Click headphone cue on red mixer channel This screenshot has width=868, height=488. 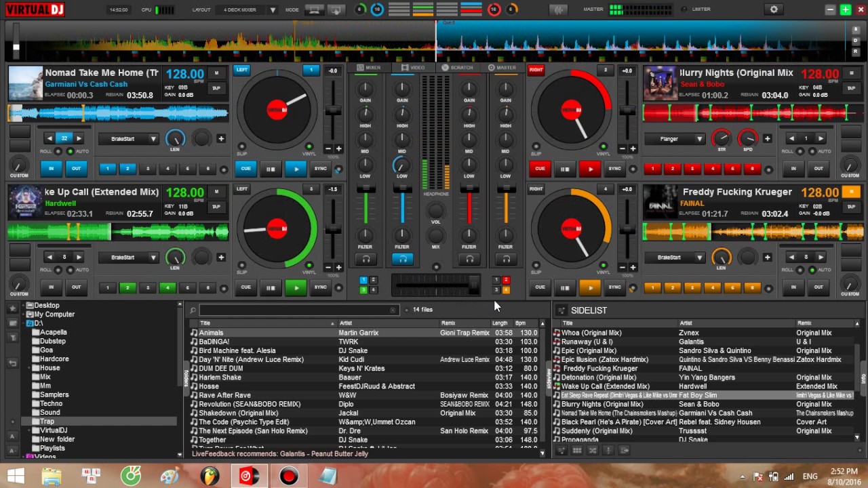tap(469, 259)
